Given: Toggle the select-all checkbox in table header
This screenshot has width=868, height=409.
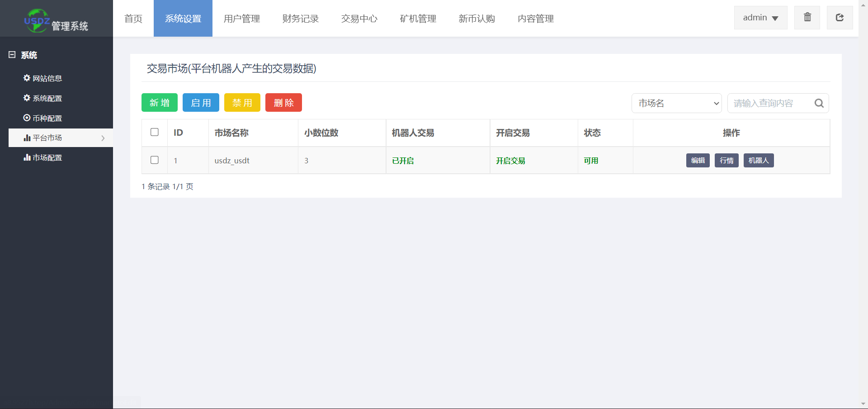Looking at the screenshot, I should pyautogui.click(x=155, y=132).
